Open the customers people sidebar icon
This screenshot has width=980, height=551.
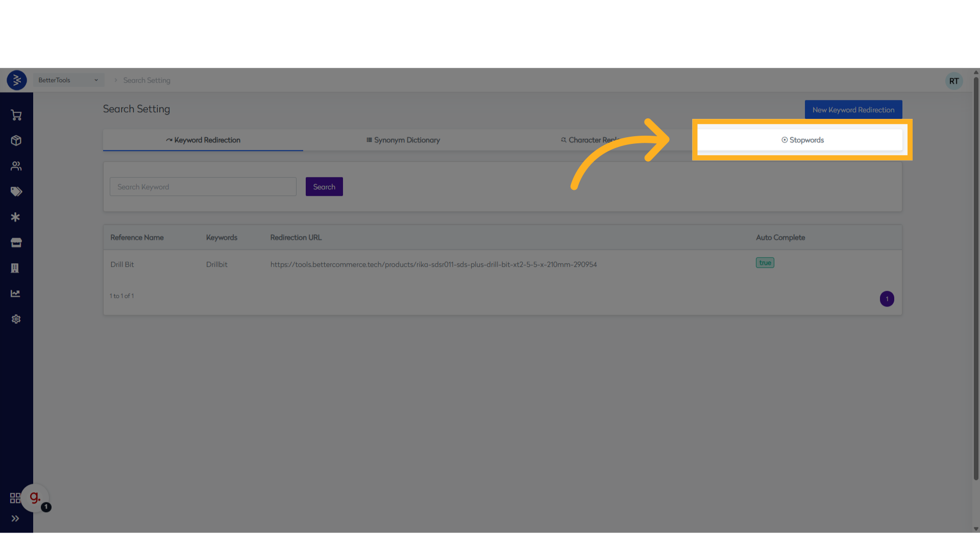pos(16,166)
